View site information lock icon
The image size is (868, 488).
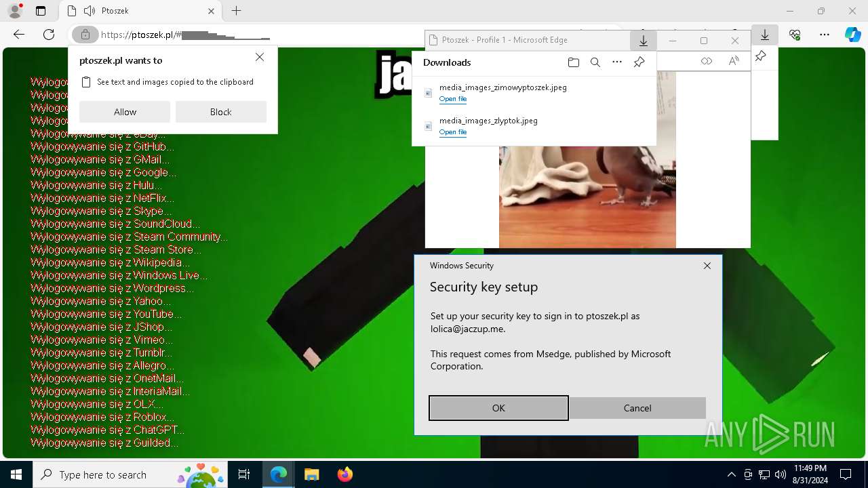(85, 35)
